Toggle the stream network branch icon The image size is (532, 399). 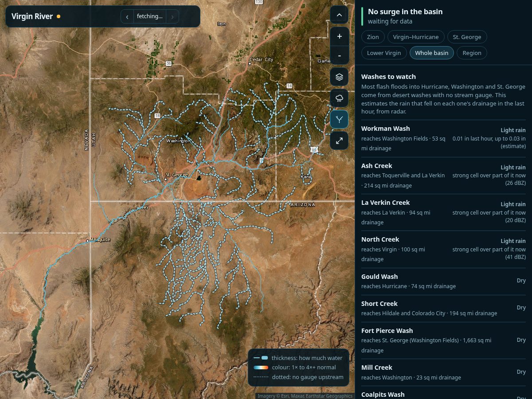339,119
